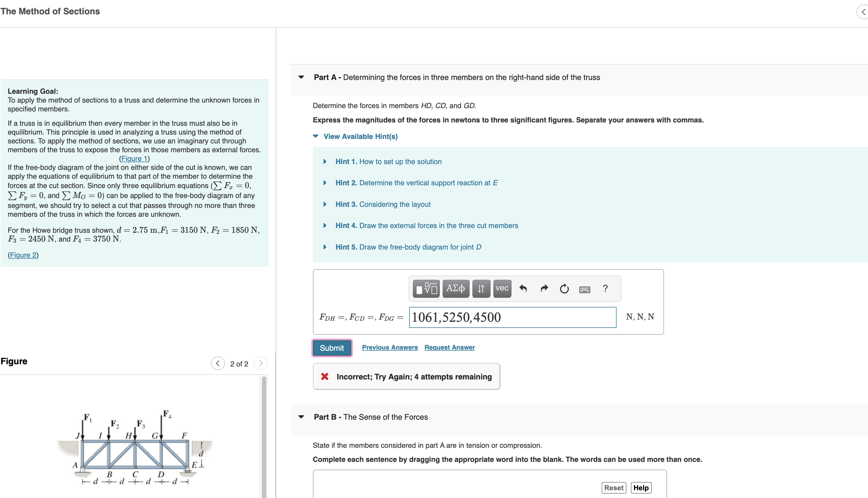The image size is (868, 498).
Task: Open the equation editor help question mark
Action: (605, 288)
